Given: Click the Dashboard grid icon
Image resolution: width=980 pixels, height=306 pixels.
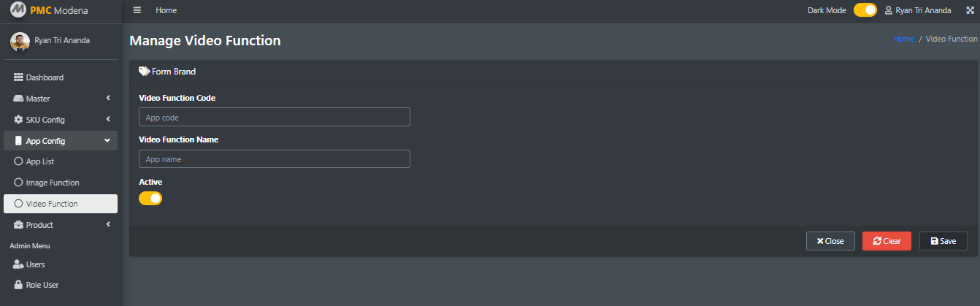Looking at the screenshot, I should 19,77.
